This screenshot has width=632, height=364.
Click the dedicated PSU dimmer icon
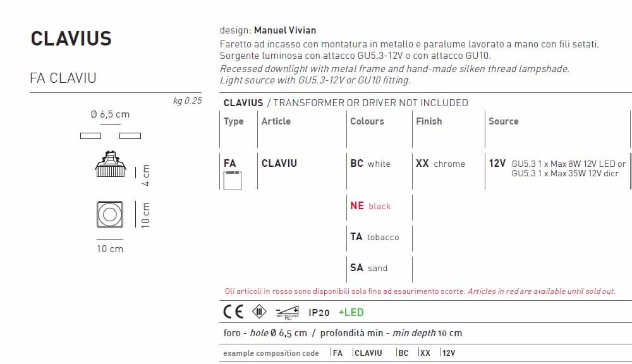click(x=287, y=312)
